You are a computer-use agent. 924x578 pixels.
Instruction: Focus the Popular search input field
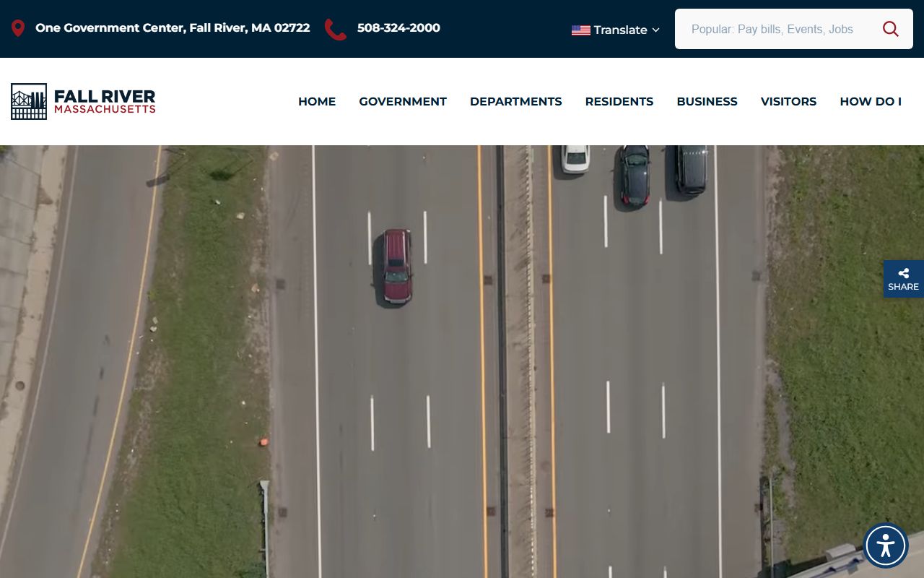click(776, 30)
